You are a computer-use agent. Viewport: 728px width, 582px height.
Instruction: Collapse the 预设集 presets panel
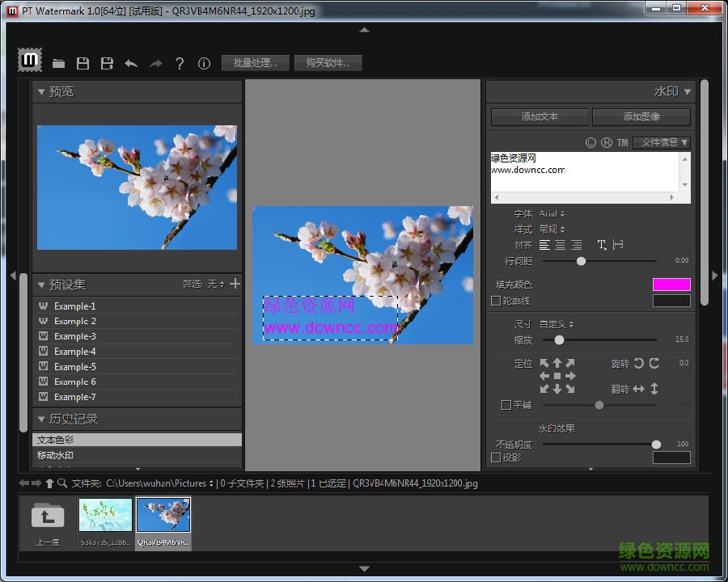[x=41, y=285]
